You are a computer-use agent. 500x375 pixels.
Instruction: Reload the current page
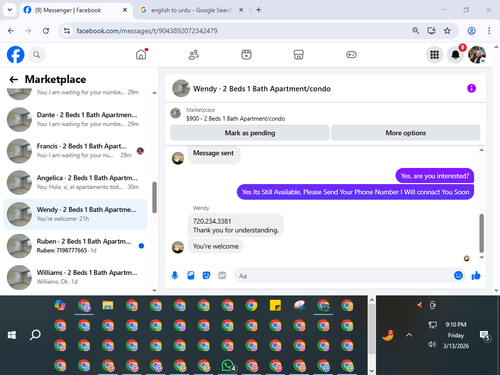click(46, 31)
